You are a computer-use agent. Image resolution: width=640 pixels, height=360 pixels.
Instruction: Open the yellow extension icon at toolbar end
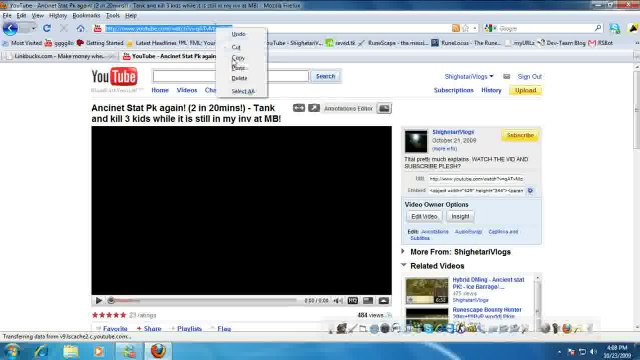coord(633,28)
